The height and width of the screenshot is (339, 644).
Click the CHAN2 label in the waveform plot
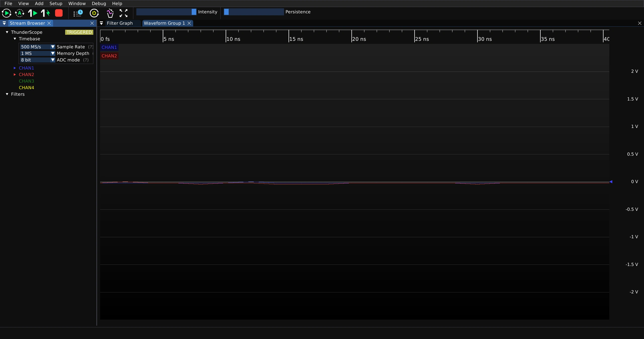109,56
